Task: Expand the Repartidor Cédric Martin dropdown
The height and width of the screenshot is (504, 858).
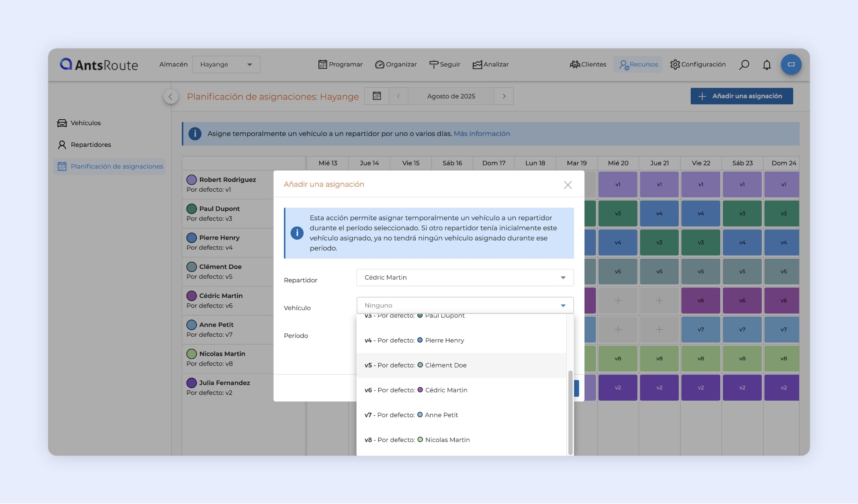Action: 465,278
